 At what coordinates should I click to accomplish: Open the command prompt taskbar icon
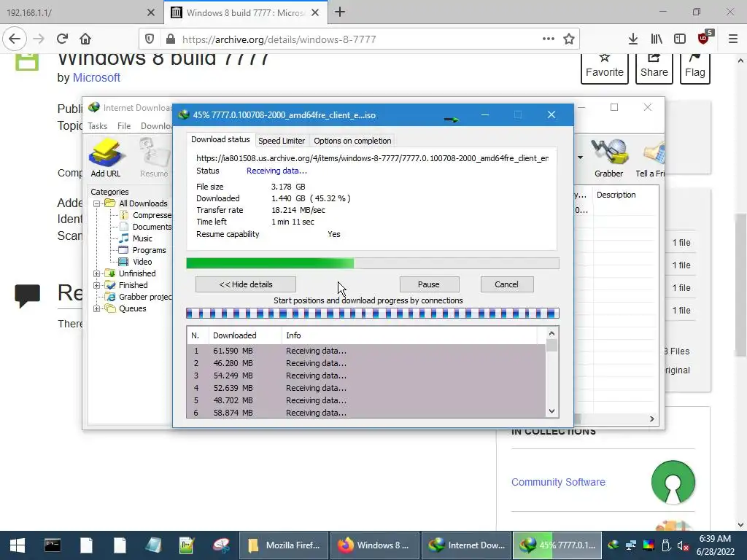[x=53, y=545]
